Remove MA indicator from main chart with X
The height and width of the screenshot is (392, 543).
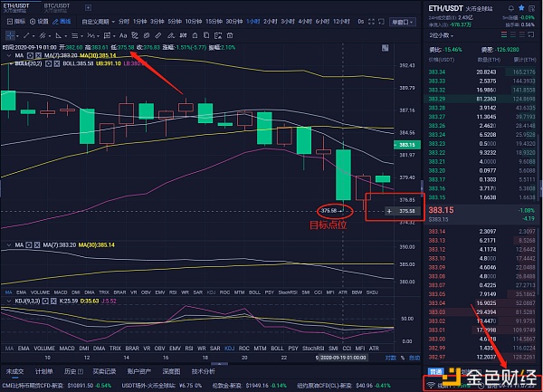coord(38,55)
